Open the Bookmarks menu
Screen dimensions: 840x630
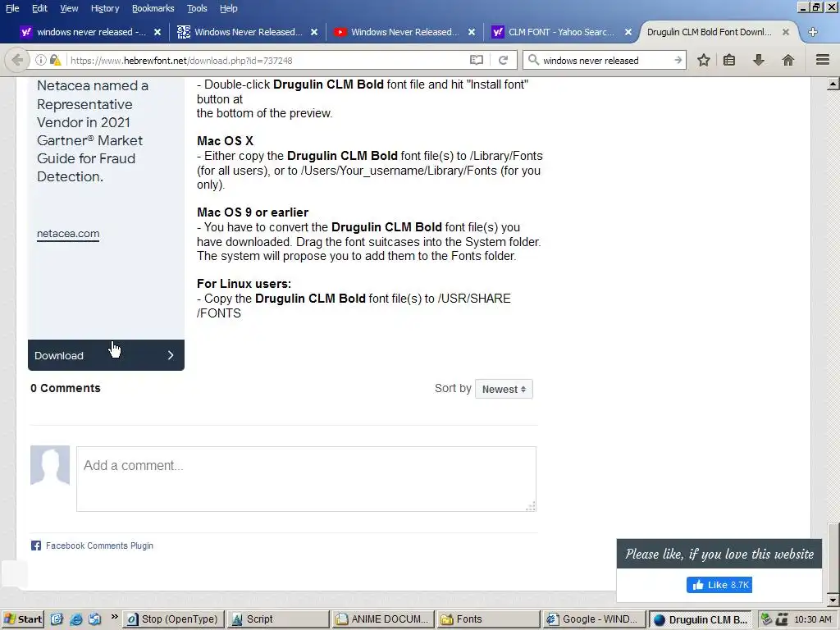[x=153, y=8]
